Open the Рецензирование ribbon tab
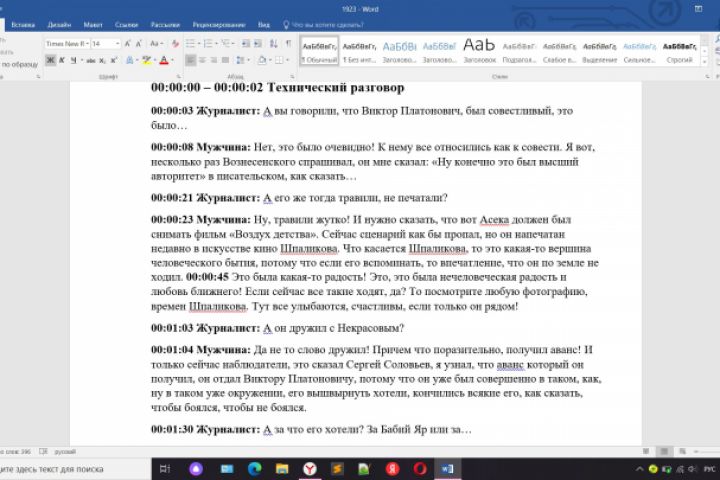The width and height of the screenshot is (720, 480). [219, 25]
